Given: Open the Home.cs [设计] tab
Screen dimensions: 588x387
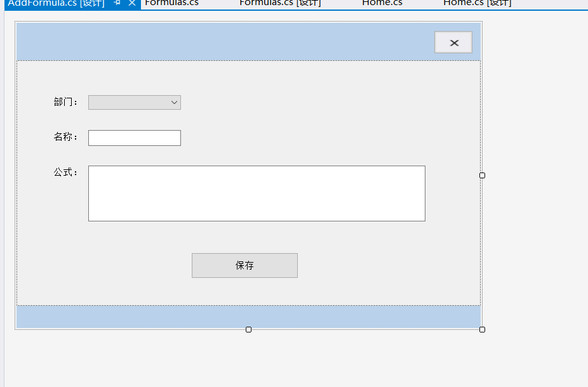Looking at the screenshot, I should (478, 3).
